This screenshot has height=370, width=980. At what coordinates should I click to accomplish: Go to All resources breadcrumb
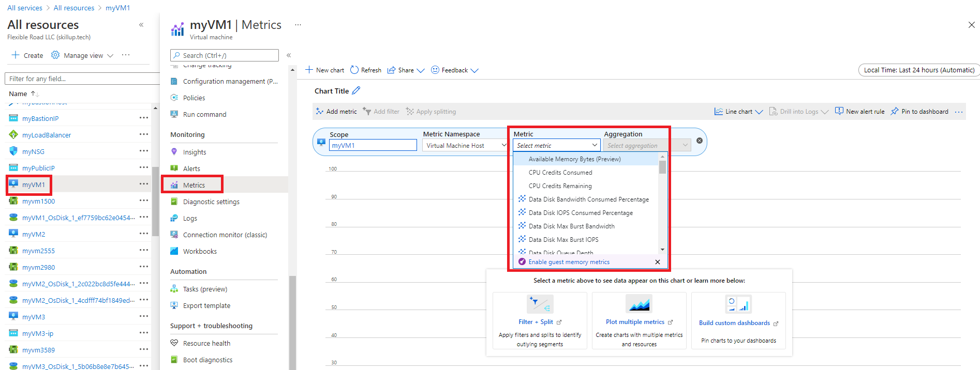pyautogui.click(x=74, y=8)
